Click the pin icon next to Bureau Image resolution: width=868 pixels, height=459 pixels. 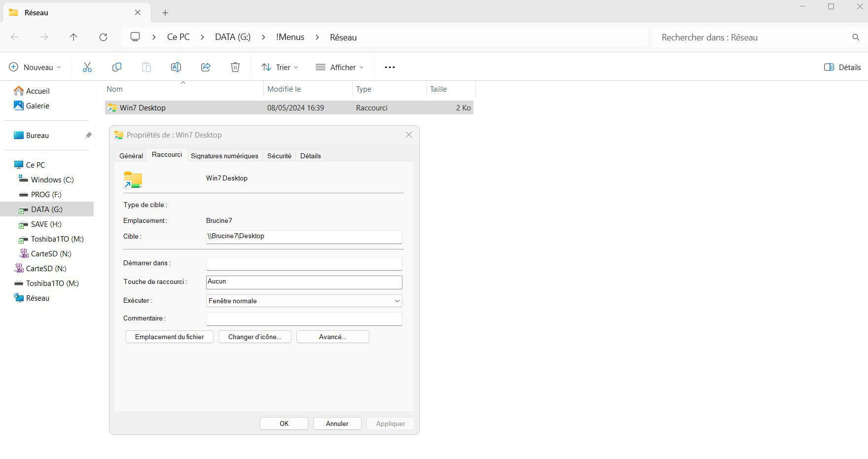point(88,135)
